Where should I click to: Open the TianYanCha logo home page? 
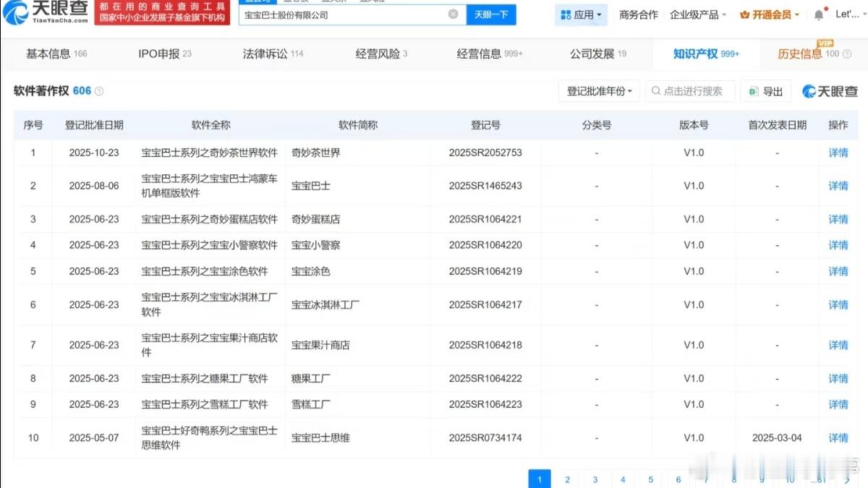45,12
